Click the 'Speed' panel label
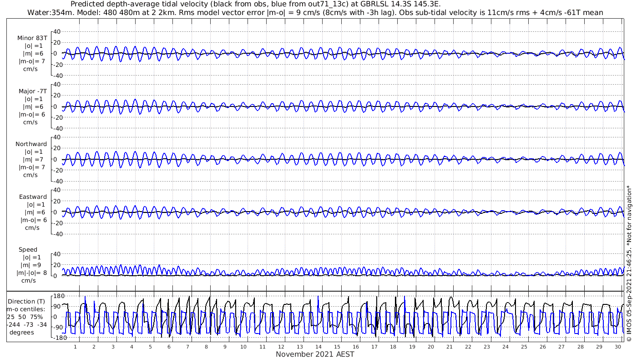Screen dimensions: 637x364 tap(28, 250)
